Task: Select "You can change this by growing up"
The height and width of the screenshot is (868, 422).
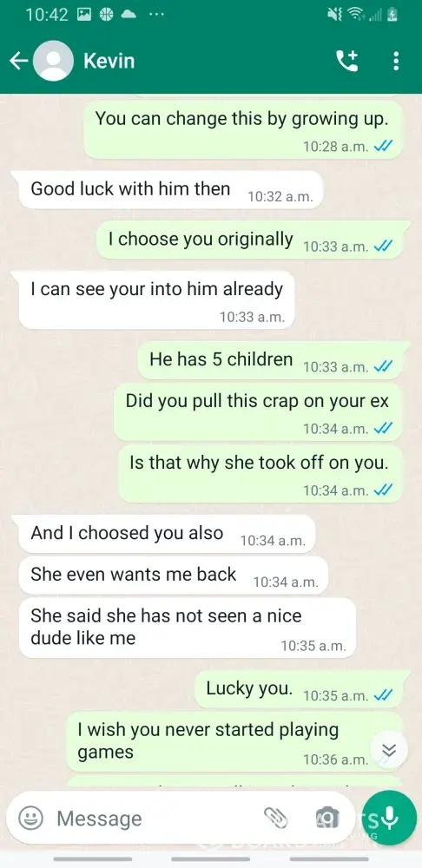Action: click(243, 129)
